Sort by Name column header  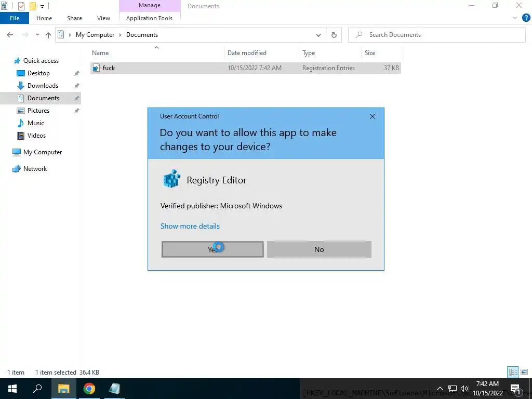100,53
